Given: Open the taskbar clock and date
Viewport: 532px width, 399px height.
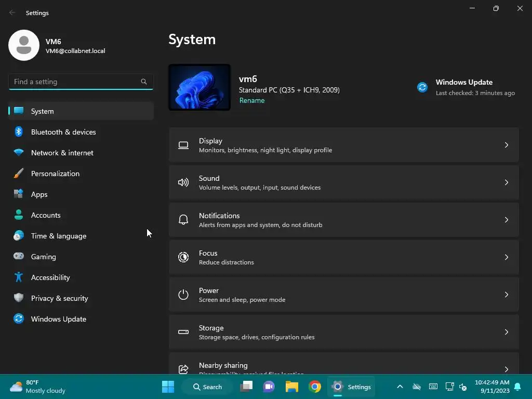Looking at the screenshot, I should coord(492,387).
